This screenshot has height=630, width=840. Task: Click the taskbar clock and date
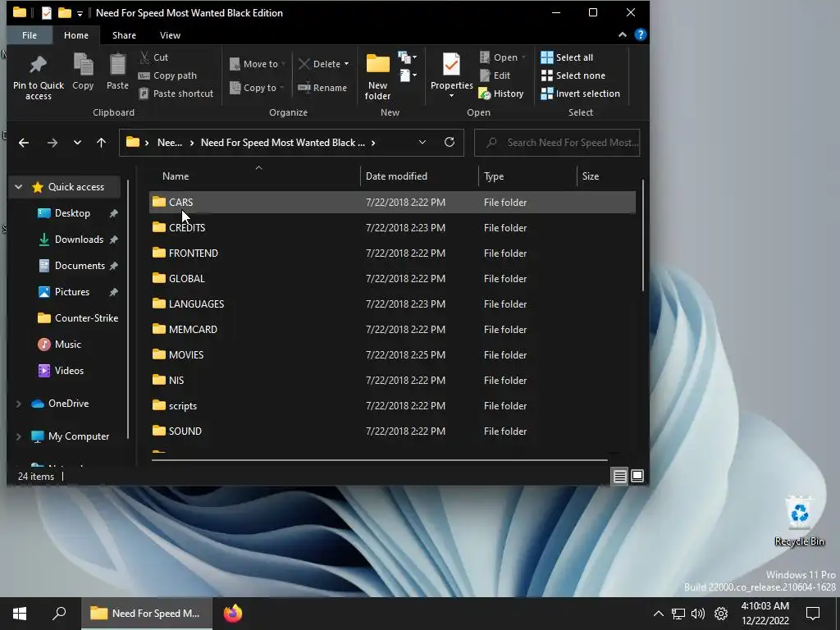[765, 614]
